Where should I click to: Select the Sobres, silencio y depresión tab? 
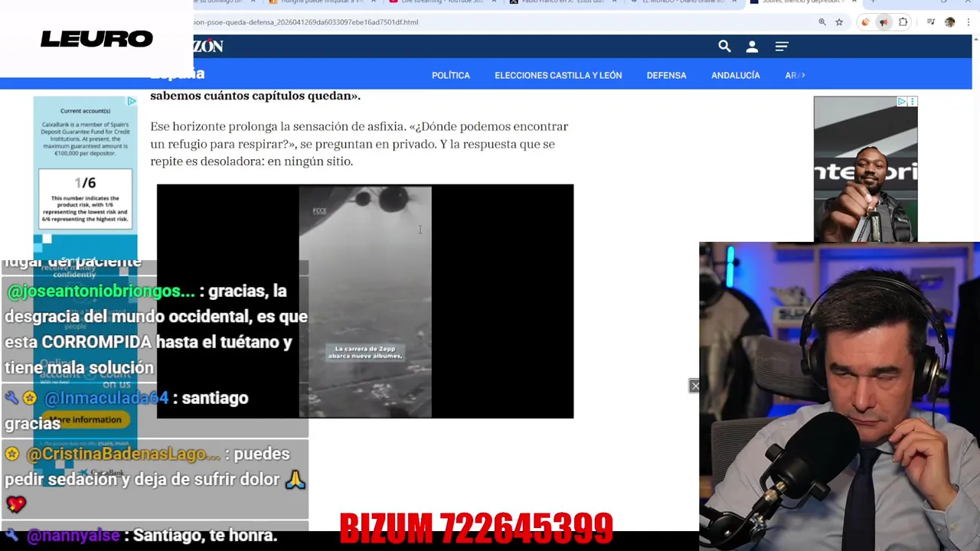(x=804, y=2)
